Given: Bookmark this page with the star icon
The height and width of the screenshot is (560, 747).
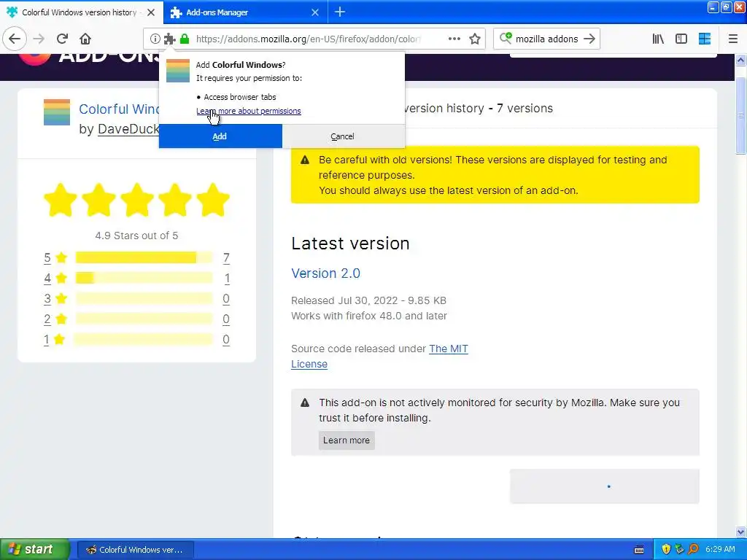Looking at the screenshot, I should 474,39.
